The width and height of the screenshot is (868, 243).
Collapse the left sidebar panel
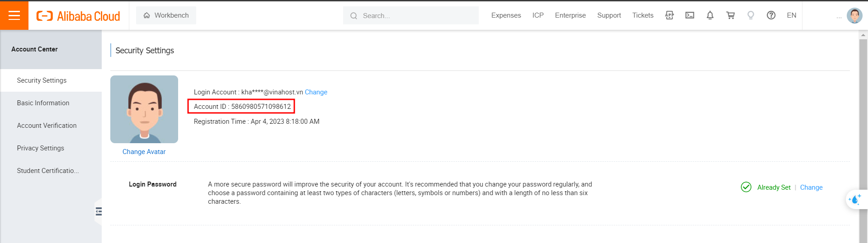[x=99, y=211]
